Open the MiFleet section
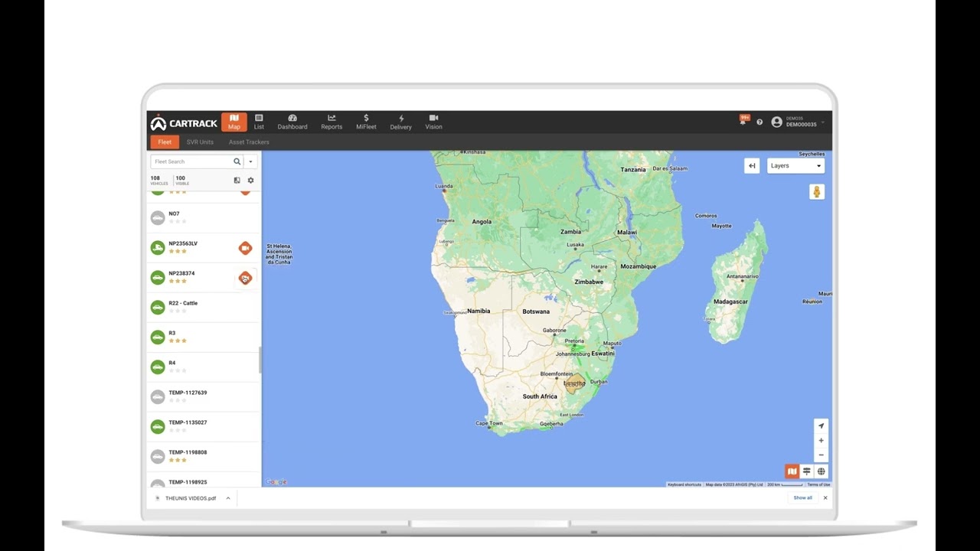This screenshot has height=551, width=980. click(366, 122)
